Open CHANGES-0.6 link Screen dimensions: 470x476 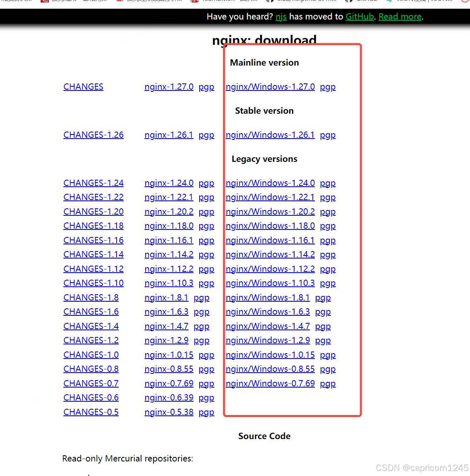coord(91,398)
